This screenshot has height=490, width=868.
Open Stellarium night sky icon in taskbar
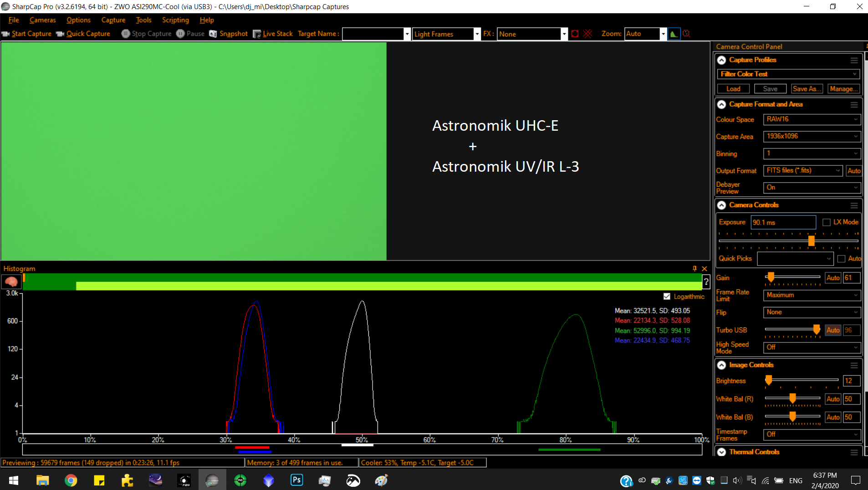pos(156,480)
